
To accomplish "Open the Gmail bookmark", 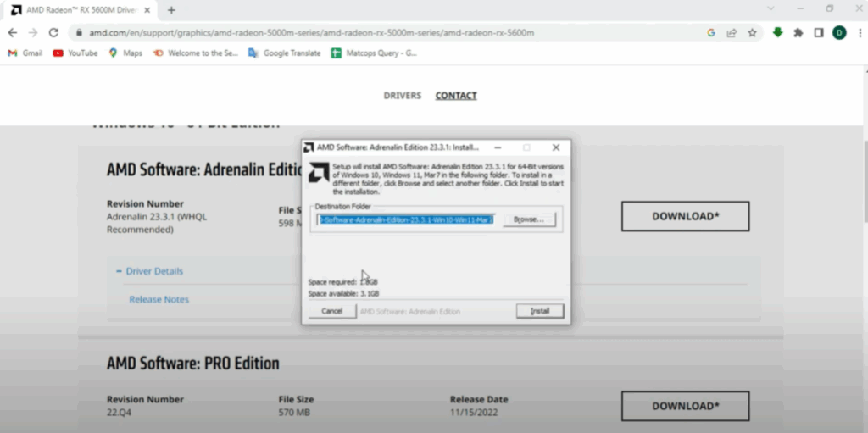I will 25,53.
